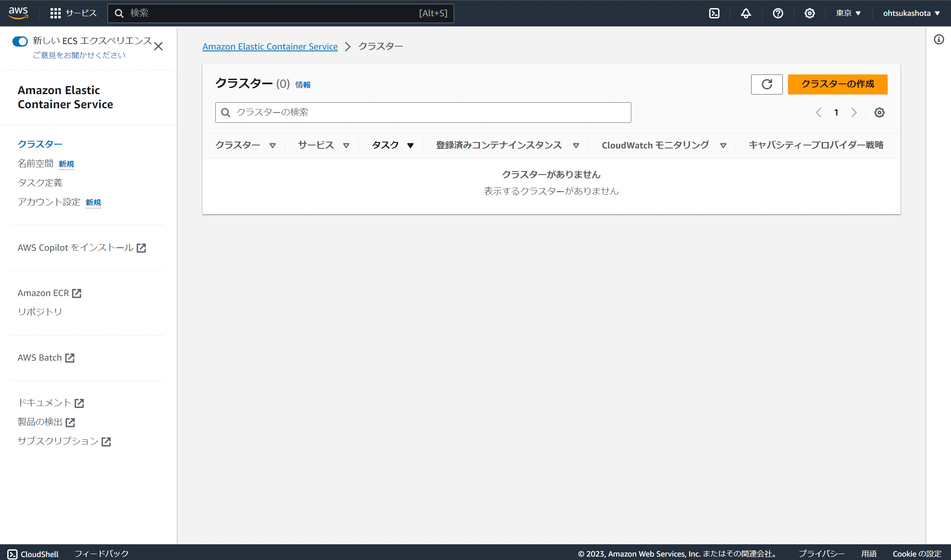The height and width of the screenshot is (560, 951).
Task: Click external link icon beside 製品の検出
Action: point(70,423)
